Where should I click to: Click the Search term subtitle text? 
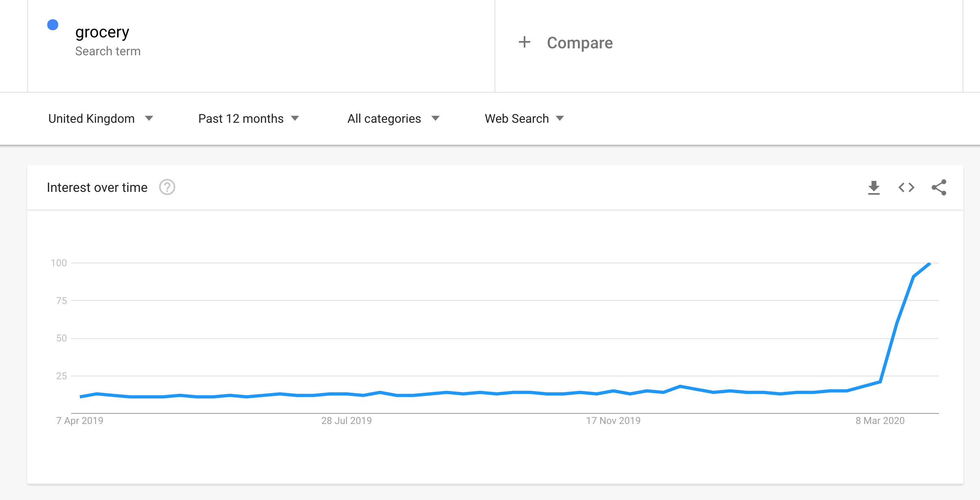(x=108, y=51)
